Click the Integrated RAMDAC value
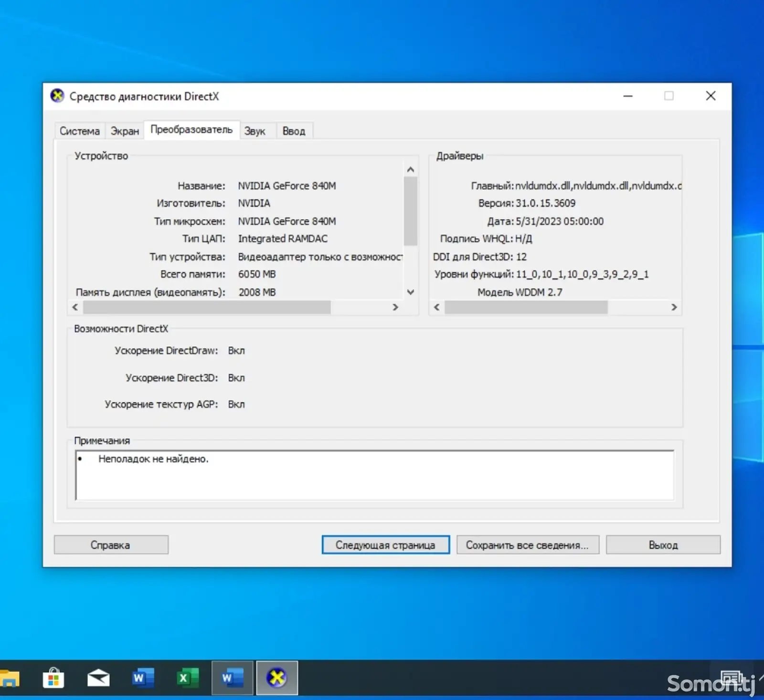This screenshot has width=764, height=700. 283,239
